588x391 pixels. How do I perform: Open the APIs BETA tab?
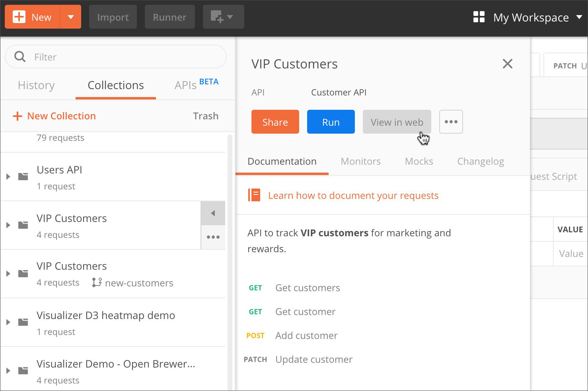tap(197, 85)
